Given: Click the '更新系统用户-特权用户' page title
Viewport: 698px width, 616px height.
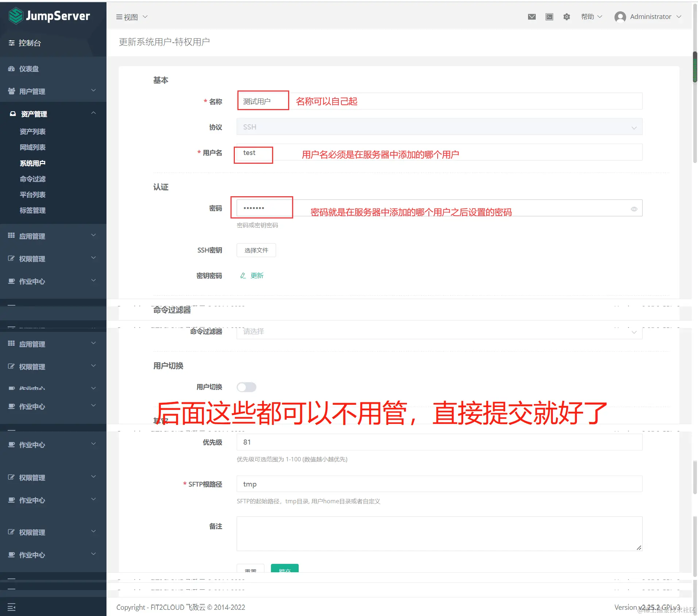Looking at the screenshot, I should 164,42.
